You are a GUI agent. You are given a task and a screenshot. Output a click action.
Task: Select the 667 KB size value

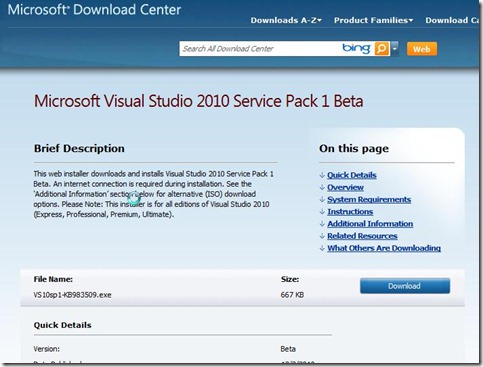coord(292,295)
